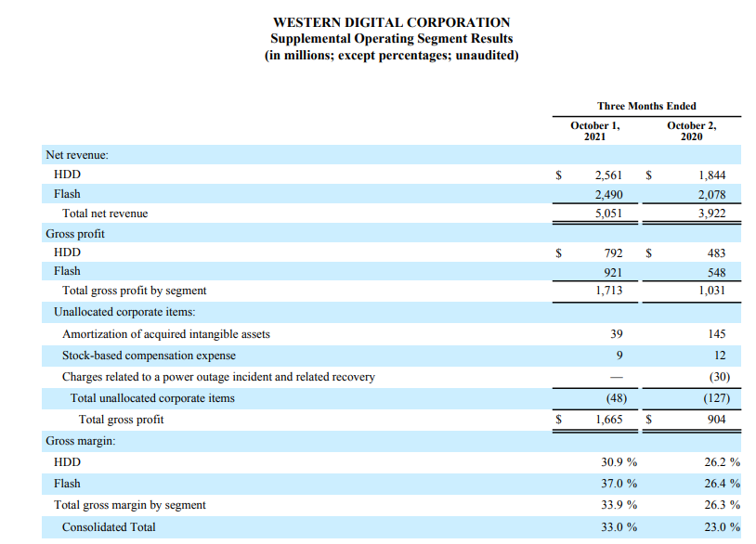Click the "(in millions; except percentages; unaudited)" note
This screenshot has width=756, height=544.
click(x=391, y=56)
